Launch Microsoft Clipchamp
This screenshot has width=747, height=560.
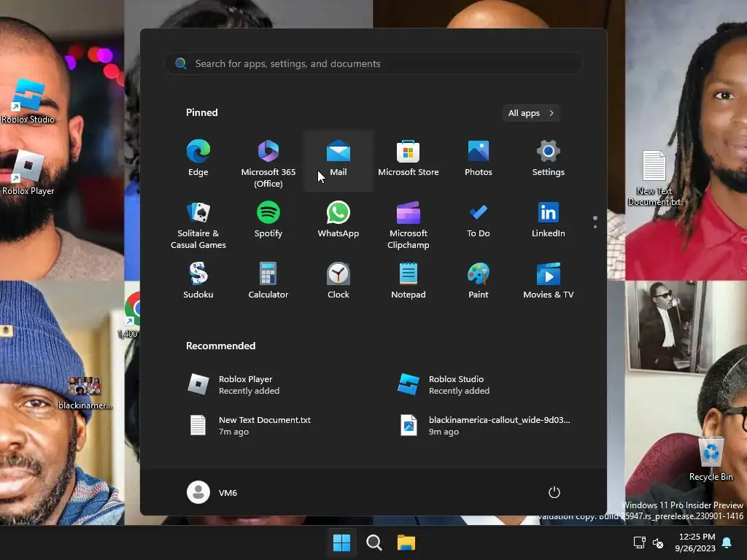tap(409, 224)
